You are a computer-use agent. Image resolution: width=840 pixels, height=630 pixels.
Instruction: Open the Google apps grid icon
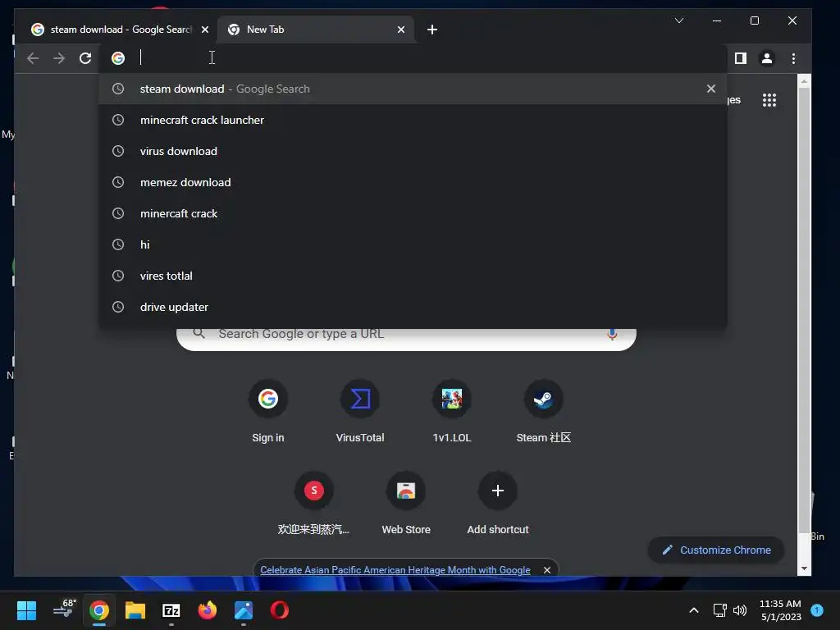(769, 100)
